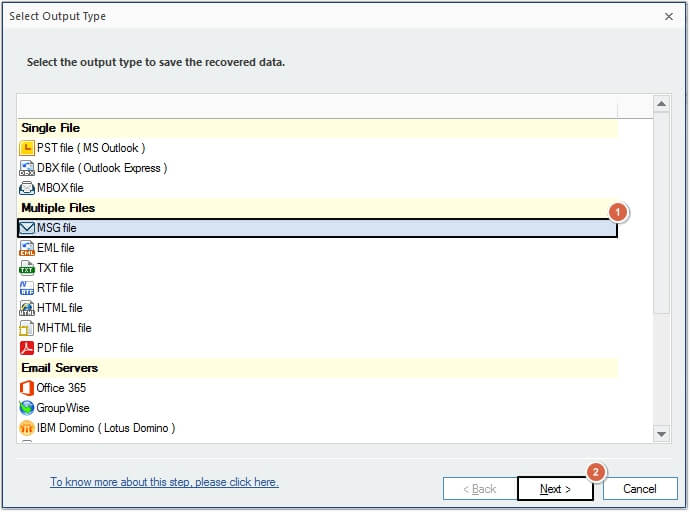Click the Multiple Files group header
This screenshot has height=512, width=690.
[x=318, y=208]
